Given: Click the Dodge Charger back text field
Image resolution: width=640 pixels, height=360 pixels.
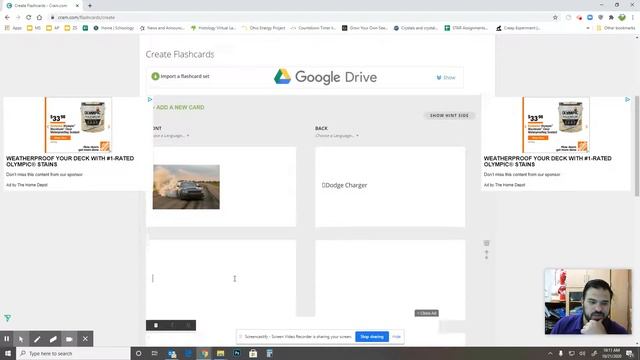Looking at the screenshot, I should click(390, 187).
